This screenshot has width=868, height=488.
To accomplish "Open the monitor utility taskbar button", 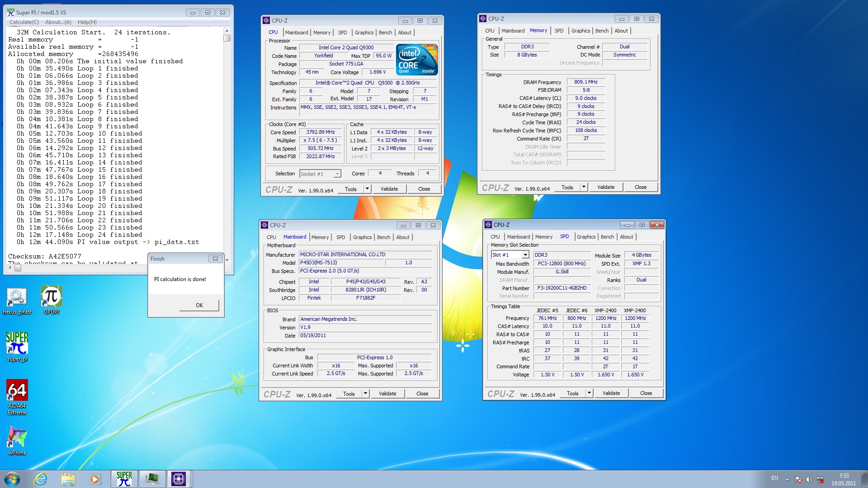I will pyautogui.click(x=151, y=479).
